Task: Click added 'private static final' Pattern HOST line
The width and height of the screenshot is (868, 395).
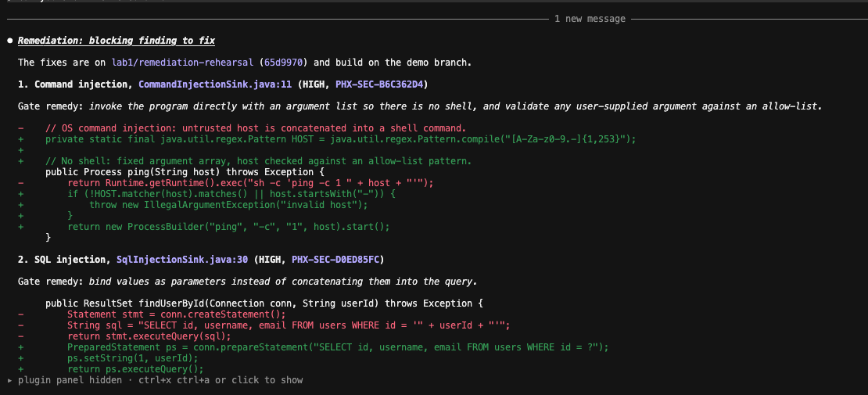Action: click(x=341, y=139)
